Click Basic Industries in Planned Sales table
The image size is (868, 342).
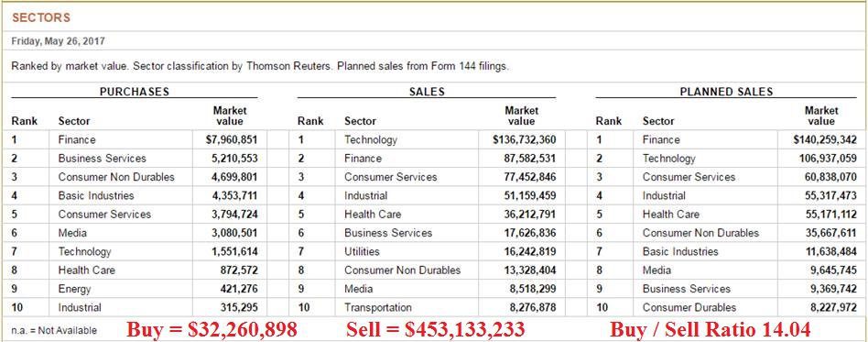[680, 251]
